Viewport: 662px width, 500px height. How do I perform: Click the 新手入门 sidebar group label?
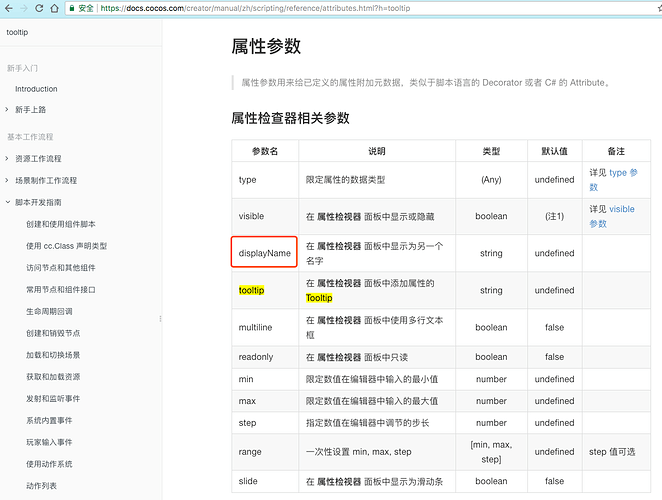point(22,68)
